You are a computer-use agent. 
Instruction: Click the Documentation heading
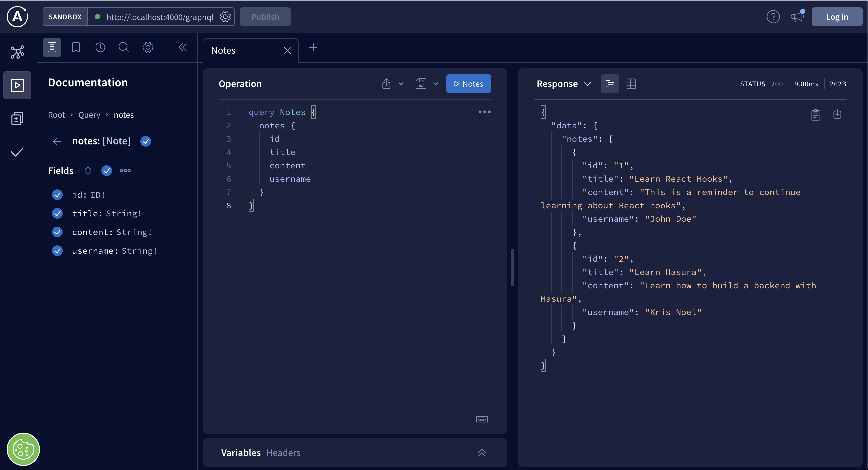(88, 83)
